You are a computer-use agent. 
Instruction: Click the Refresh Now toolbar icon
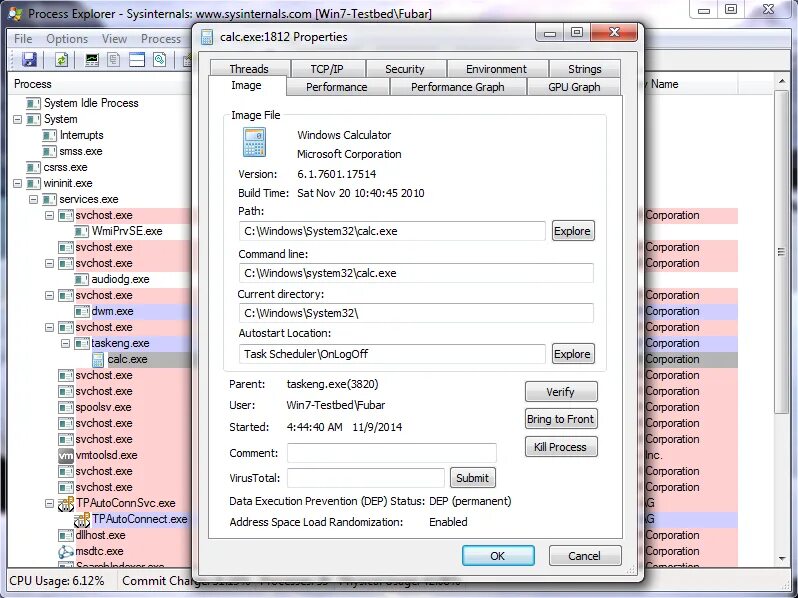[62, 60]
